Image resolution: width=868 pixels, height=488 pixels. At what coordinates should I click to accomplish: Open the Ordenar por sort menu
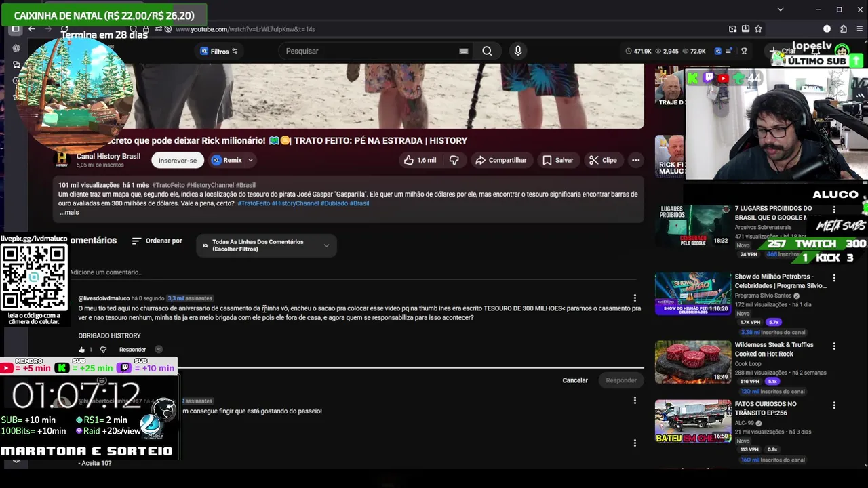(x=157, y=241)
